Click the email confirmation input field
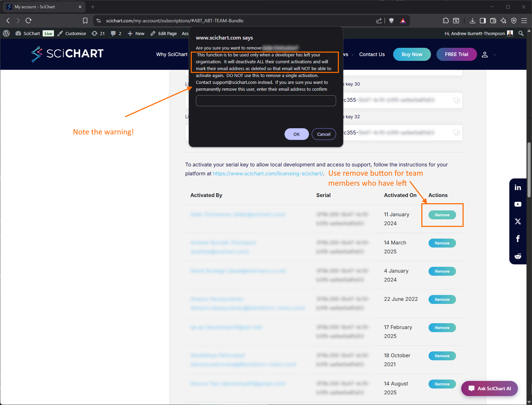This screenshot has width=532, height=405. 266,100
